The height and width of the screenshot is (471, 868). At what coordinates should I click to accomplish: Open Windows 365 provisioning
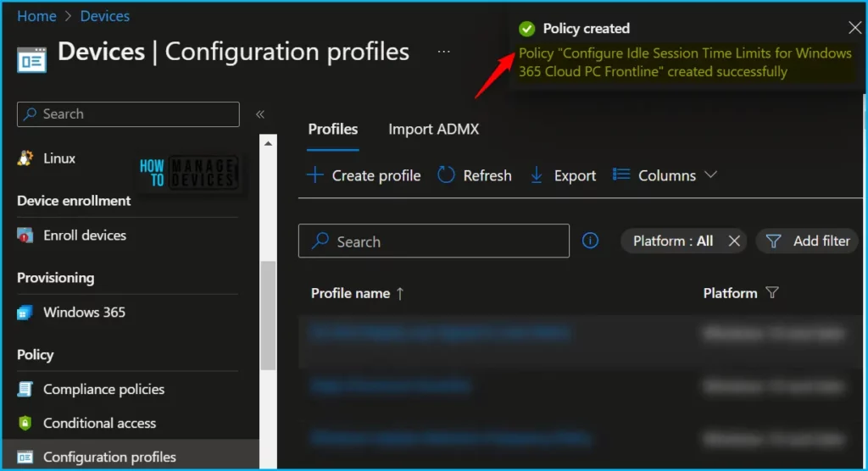[84, 312]
